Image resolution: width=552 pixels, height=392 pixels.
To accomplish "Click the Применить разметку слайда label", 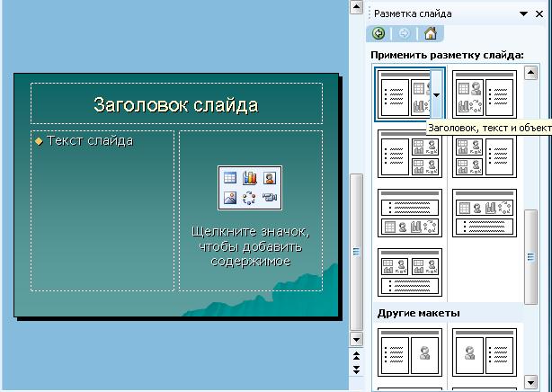I will click(447, 56).
